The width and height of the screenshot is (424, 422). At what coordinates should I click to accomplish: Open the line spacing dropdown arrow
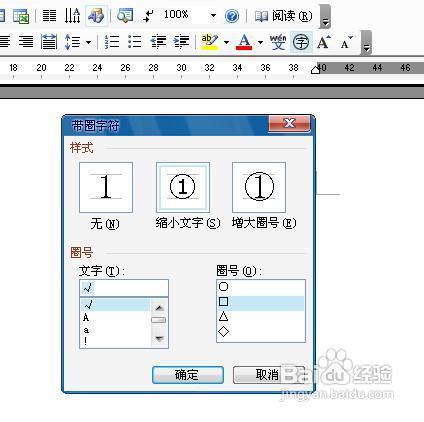(x=88, y=42)
